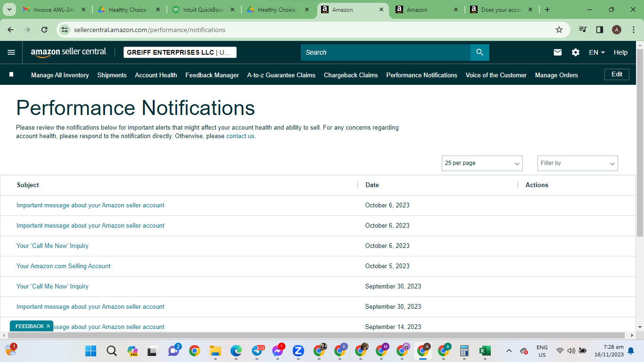The image size is (644, 362).
Task: Open the Seller Central settings gear
Action: coord(576,52)
